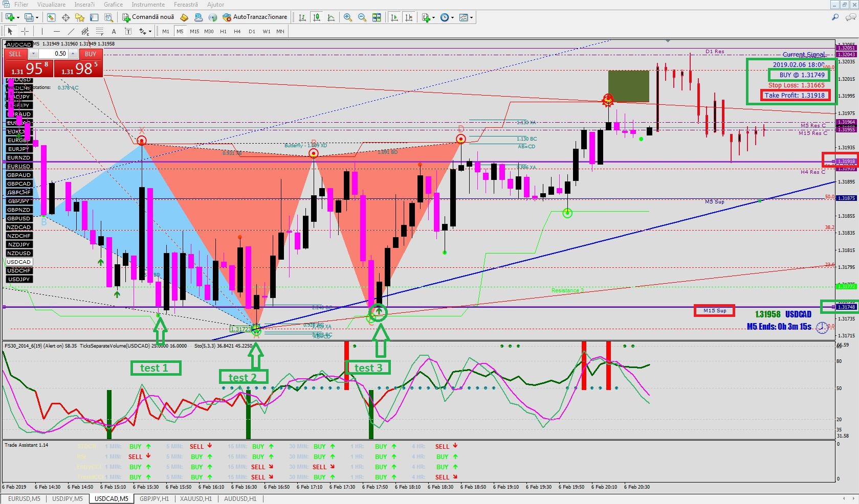Open a new chart with the toolbar icon

(x=10, y=17)
